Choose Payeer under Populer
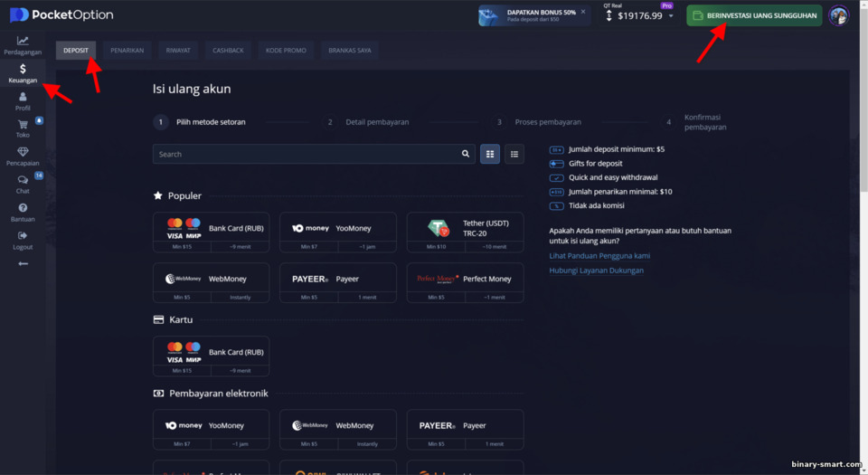The height and width of the screenshot is (475, 868). point(337,283)
